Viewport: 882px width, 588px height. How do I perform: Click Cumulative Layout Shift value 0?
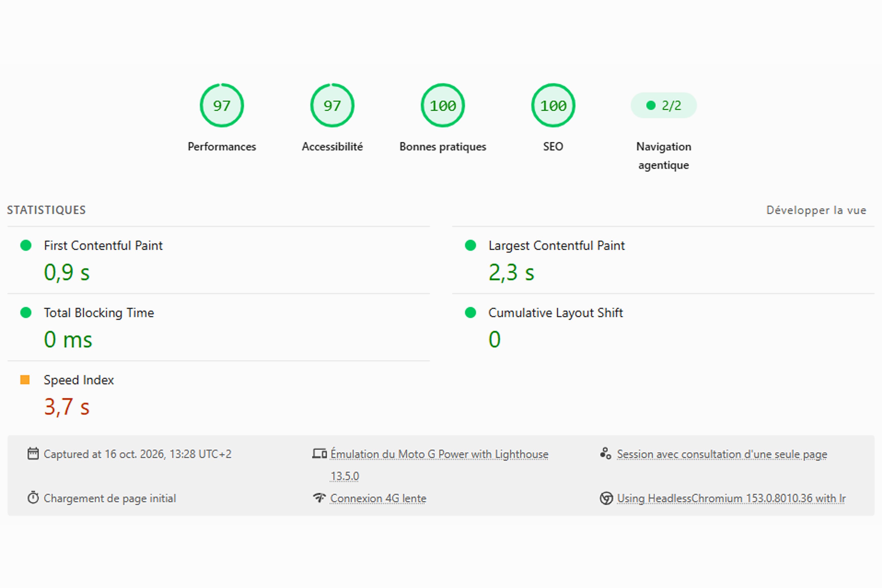494,339
